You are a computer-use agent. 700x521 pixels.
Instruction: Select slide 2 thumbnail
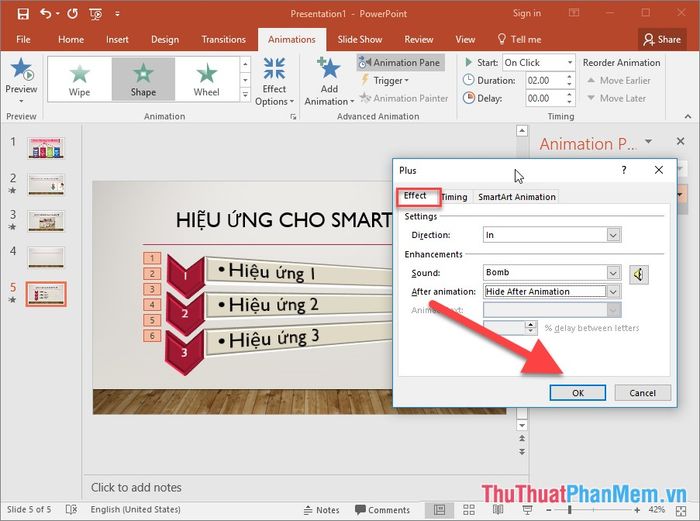click(x=46, y=185)
